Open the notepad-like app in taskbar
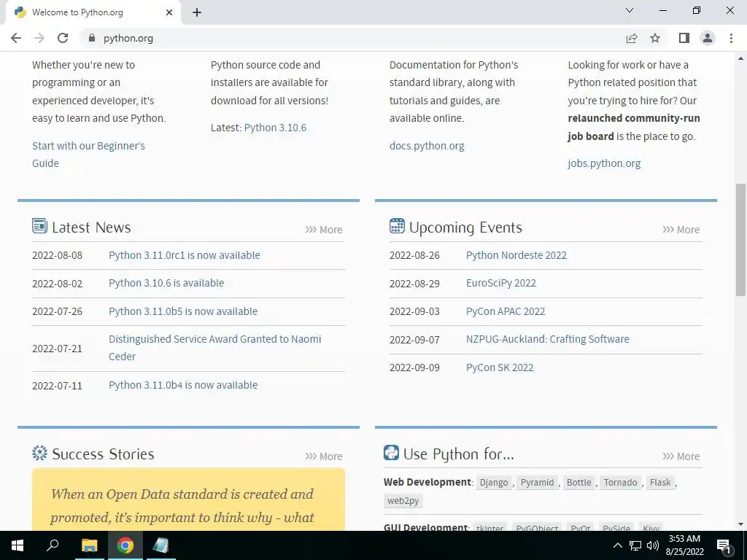This screenshot has width=747, height=560. (x=160, y=545)
